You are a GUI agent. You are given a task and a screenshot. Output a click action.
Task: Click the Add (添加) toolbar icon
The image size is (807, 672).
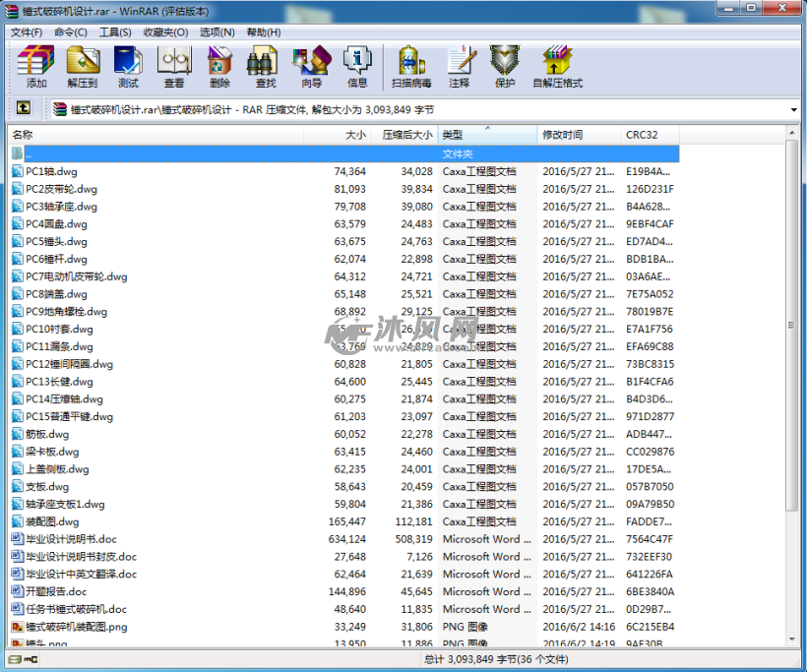point(36,66)
